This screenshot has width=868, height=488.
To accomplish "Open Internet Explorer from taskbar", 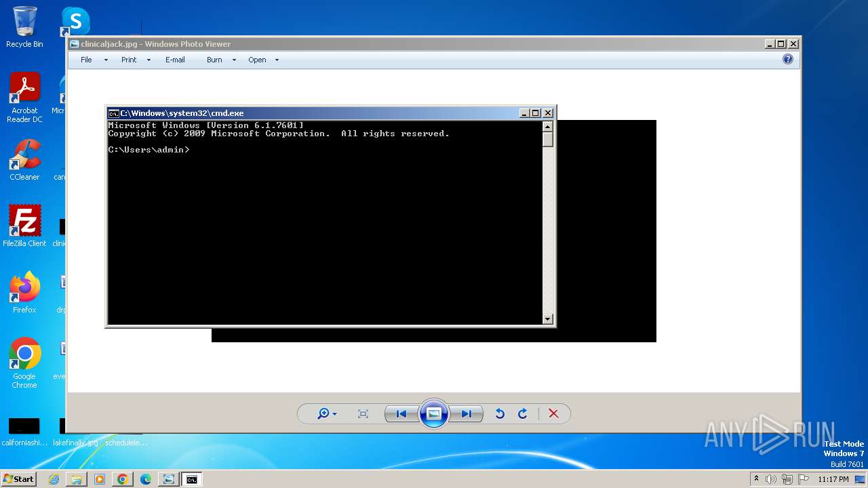I will point(54,479).
